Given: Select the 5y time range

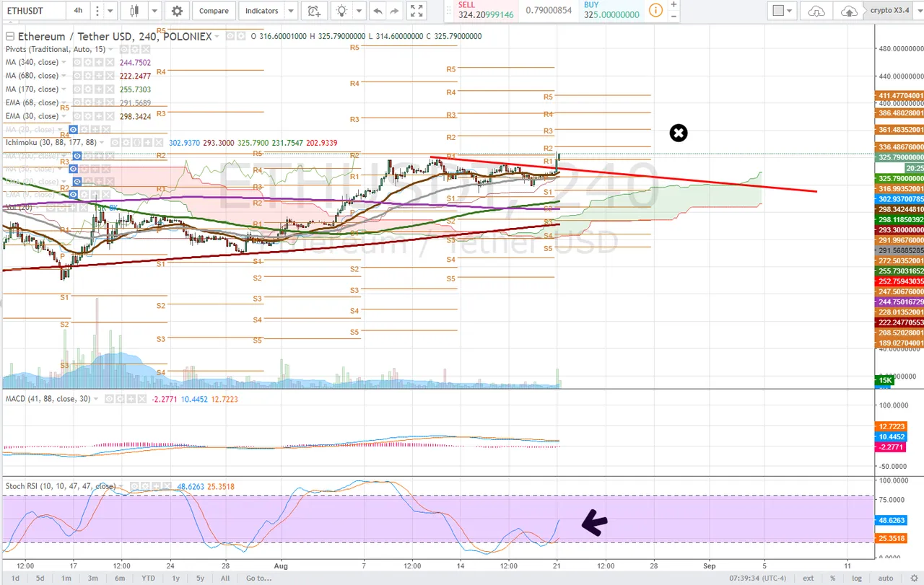Looking at the screenshot, I should pos(201,578).
